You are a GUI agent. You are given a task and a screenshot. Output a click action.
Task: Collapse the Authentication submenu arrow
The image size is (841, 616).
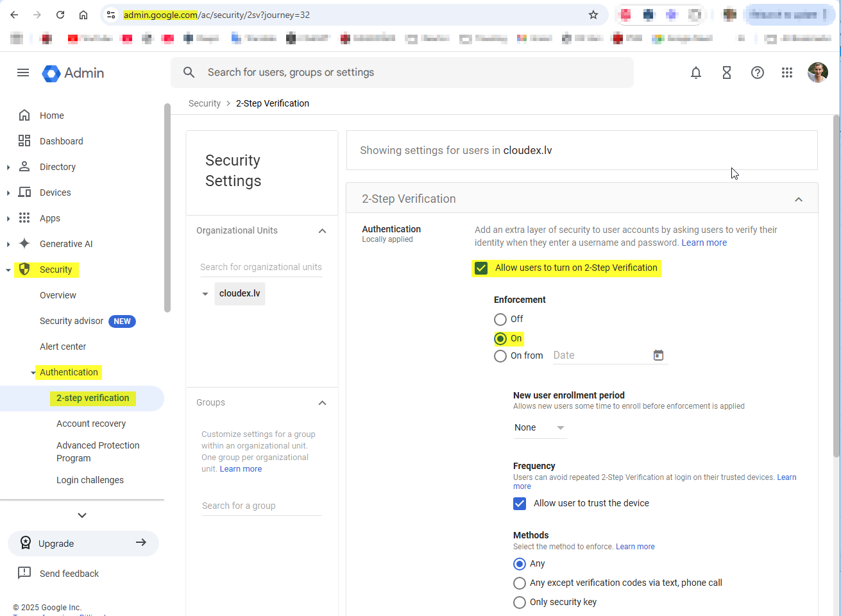33,373
